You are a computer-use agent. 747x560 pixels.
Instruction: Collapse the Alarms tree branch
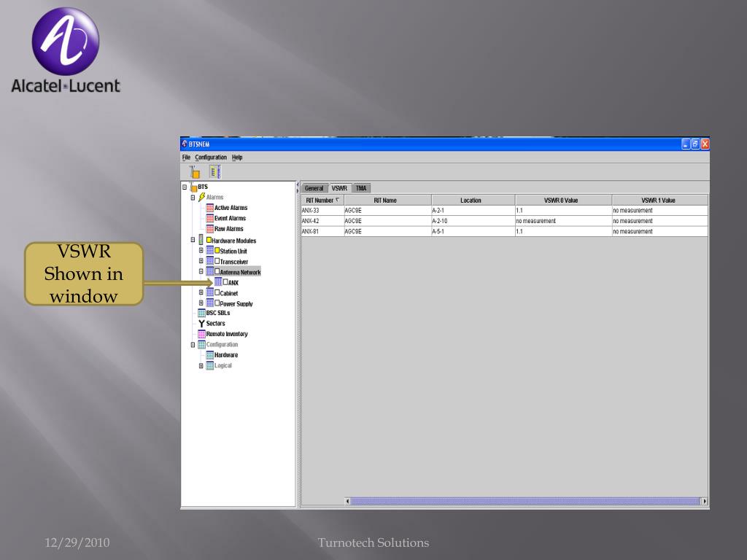(x=193, y=197)
